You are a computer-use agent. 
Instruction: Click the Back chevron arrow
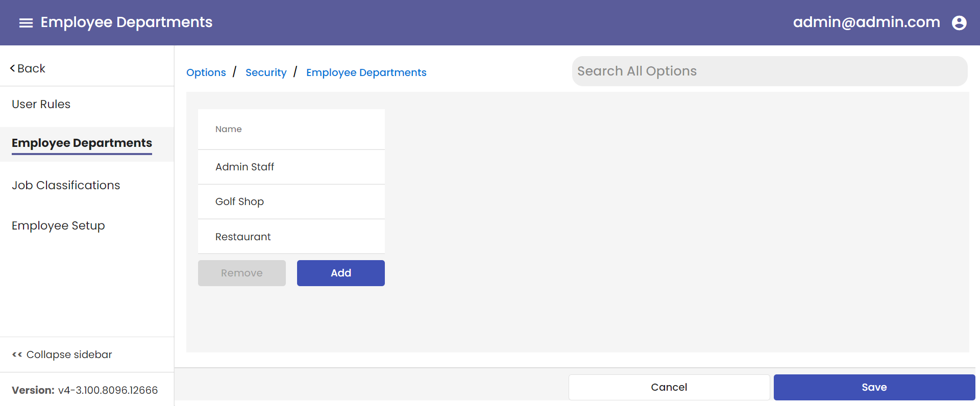tap(13, 68)
